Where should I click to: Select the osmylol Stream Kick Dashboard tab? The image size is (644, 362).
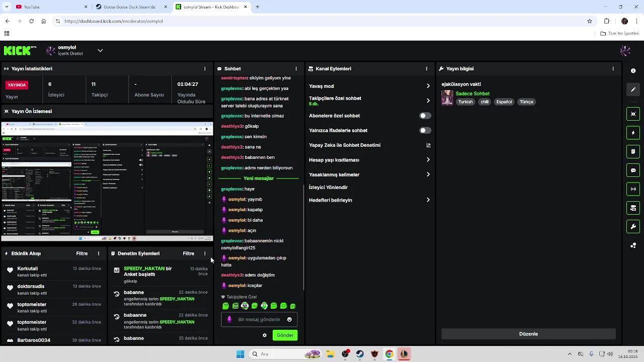tap(211, 7)
